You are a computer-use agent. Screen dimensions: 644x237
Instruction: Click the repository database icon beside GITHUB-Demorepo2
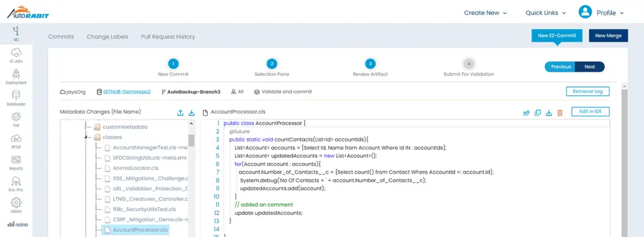click(99, 92)
